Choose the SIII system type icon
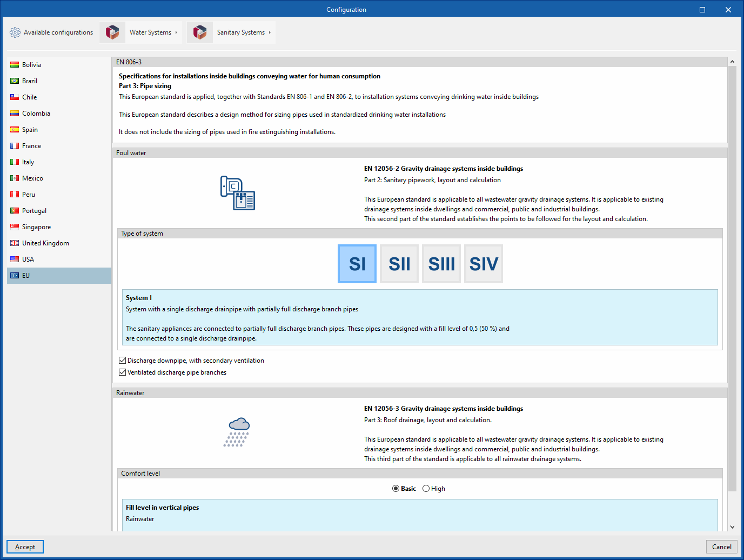The height and width of the screenshot is (560, 744). click(x=441, y=264)
